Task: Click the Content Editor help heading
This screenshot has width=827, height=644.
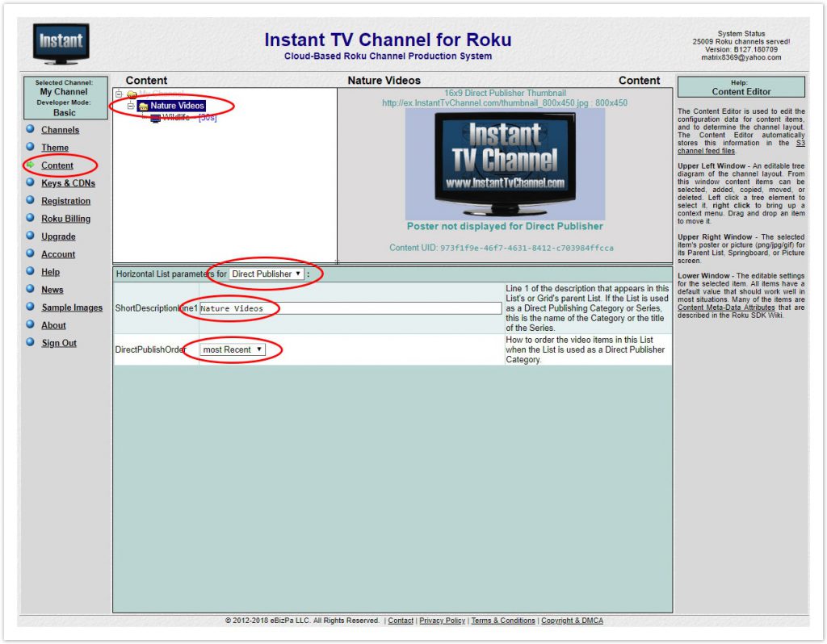Action: click(x=741, y=92)
